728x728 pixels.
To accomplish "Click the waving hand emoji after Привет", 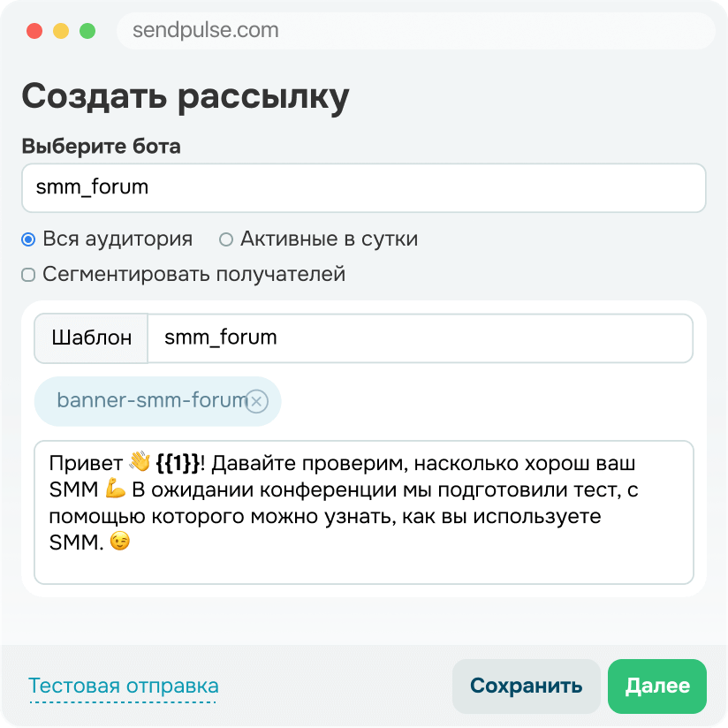I will coord(140,462).
